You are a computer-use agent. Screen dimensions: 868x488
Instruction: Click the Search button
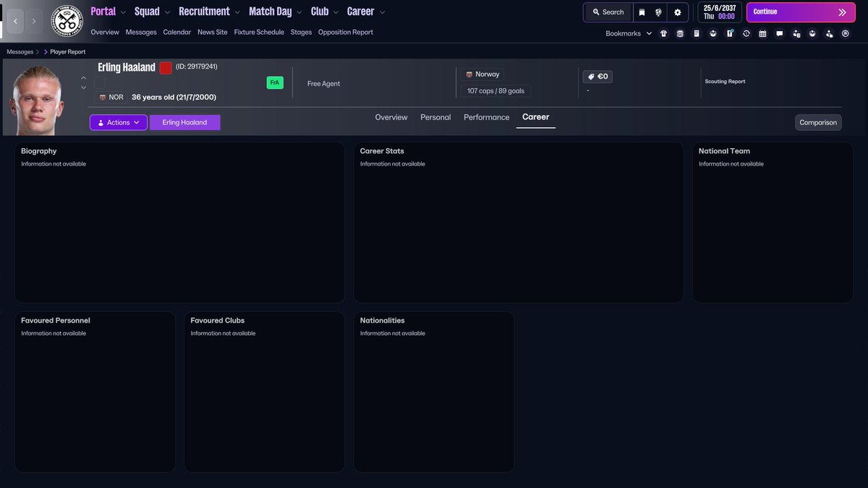pyautogui.click(x=608, y=12)
